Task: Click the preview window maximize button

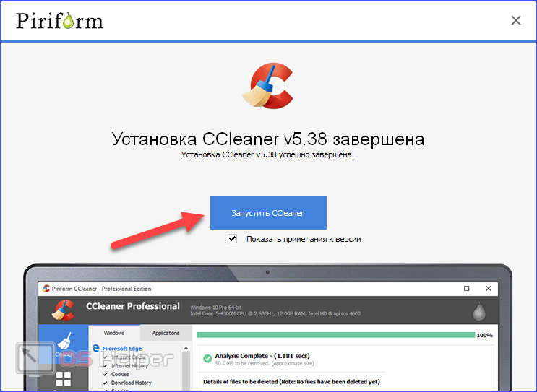Action: click(x=466, y=288)
